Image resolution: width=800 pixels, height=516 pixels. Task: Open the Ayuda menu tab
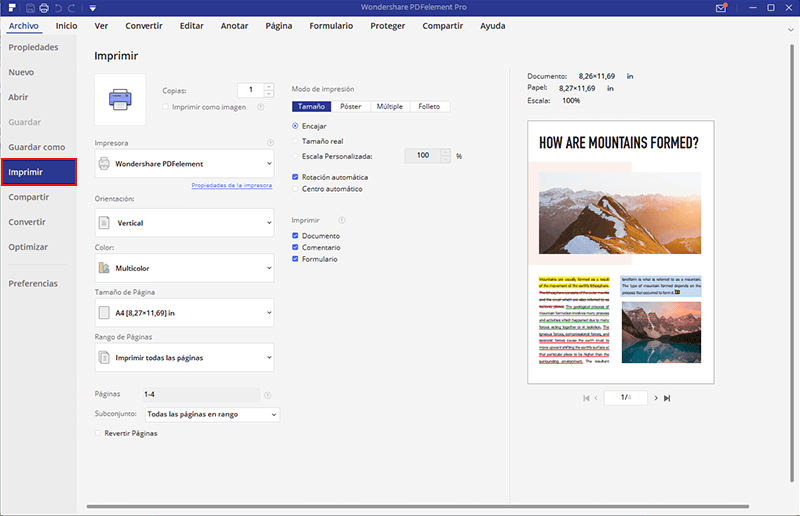click(492, 26)
